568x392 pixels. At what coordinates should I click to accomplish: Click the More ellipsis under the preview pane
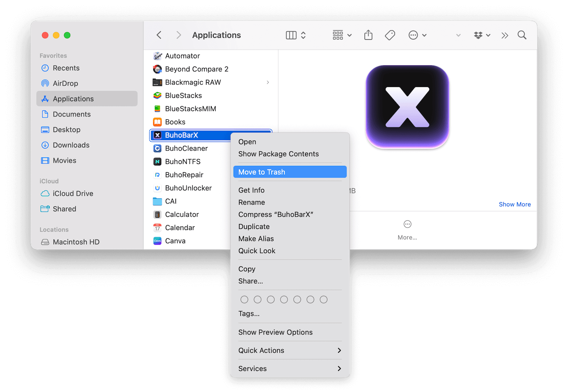click(x=407, y=224)
